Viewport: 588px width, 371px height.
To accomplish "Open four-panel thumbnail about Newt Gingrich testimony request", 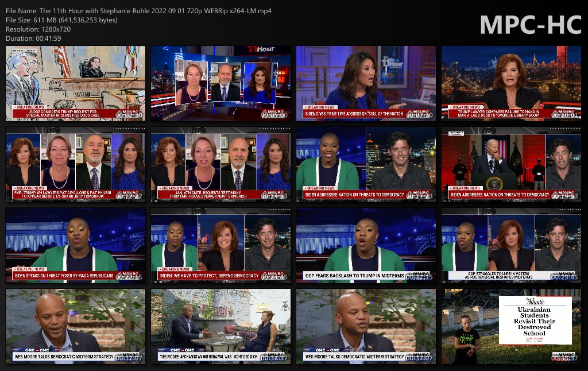I will point(220,165).
